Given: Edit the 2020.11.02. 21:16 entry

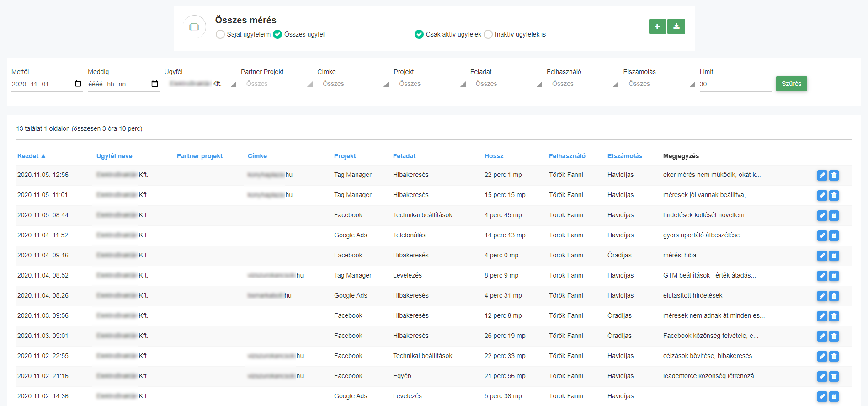Looking at the screenshot, I should [822, 376].
